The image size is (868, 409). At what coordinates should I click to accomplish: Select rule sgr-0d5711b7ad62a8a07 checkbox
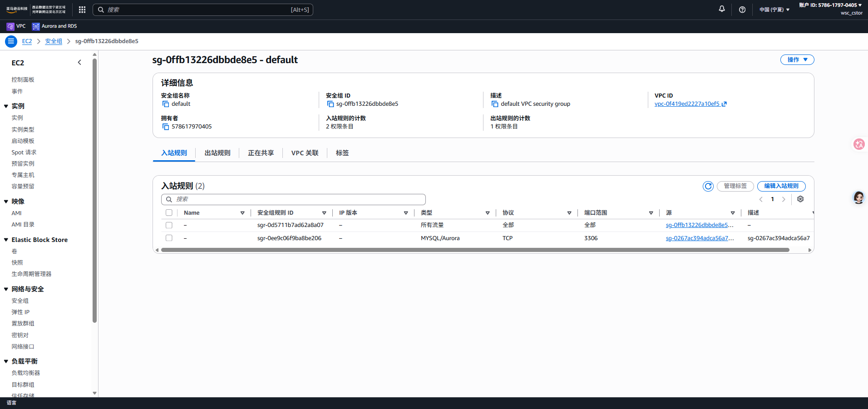[x=169, y=225]
